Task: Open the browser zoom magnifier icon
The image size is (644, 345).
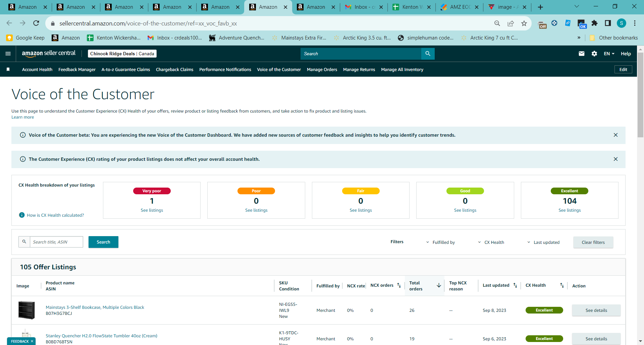Action: 497,23
